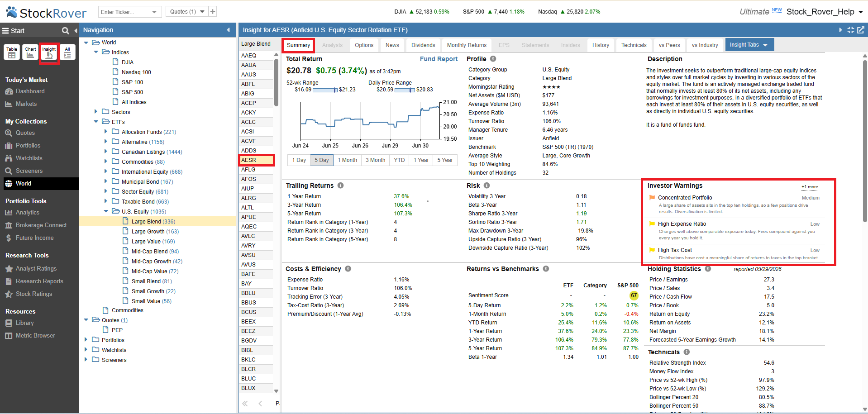Select the 3 Month chart period

[375, 160]
